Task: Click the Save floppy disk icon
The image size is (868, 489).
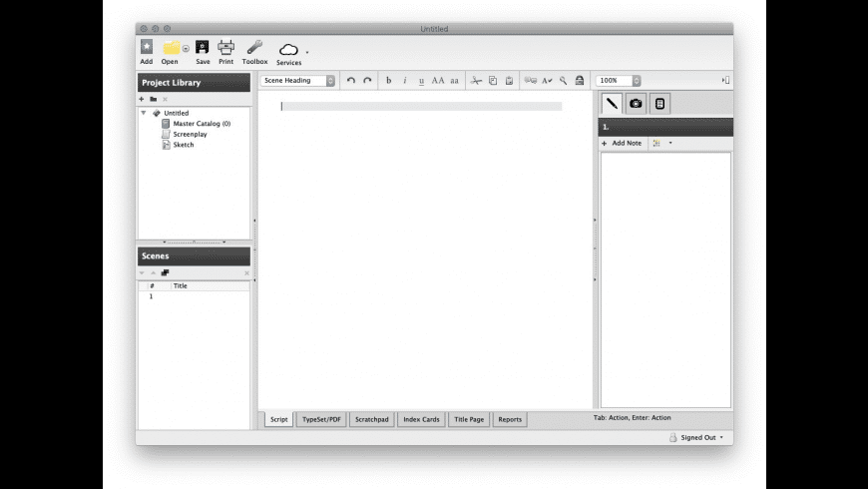Action: (203, 47)
